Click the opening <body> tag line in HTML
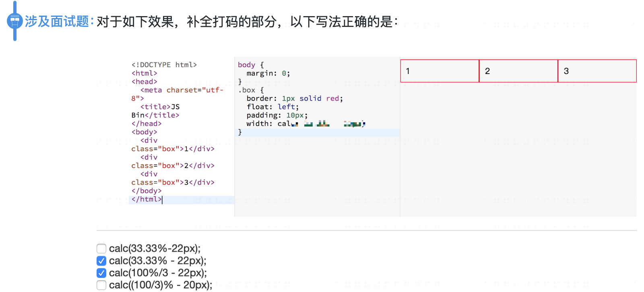 coord(144,132)
